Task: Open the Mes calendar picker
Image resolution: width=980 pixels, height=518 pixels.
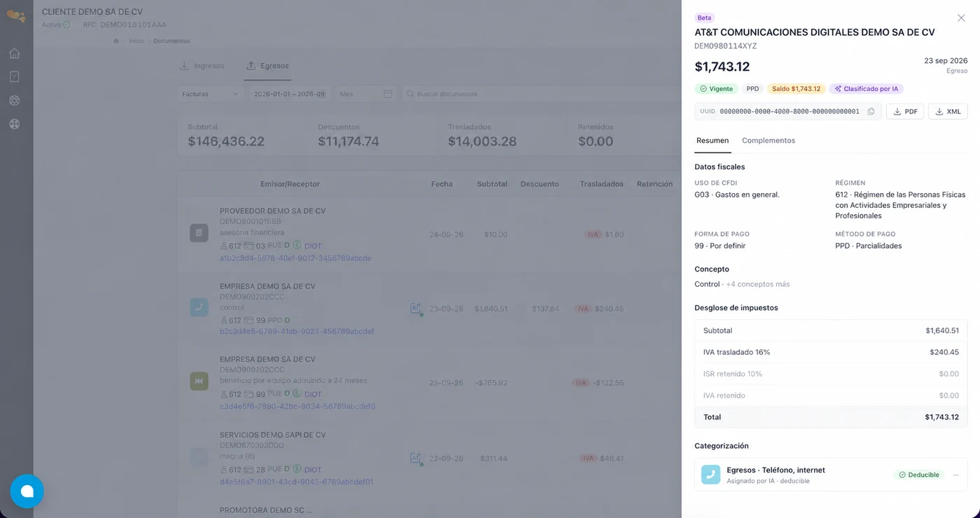Action: click(x=365, y=94)
